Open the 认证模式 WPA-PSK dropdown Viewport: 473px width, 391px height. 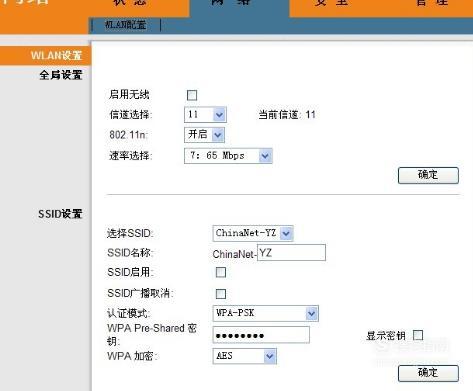pos(265,313)
